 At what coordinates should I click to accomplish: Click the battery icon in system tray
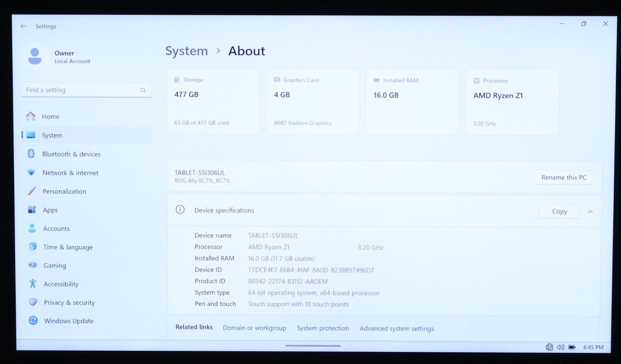point(572,347)
